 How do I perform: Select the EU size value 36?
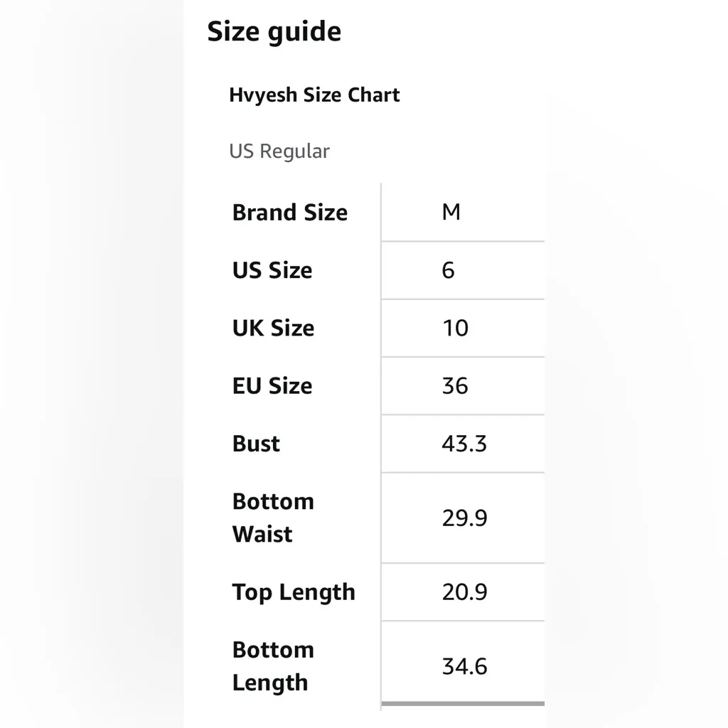(455, 386)
